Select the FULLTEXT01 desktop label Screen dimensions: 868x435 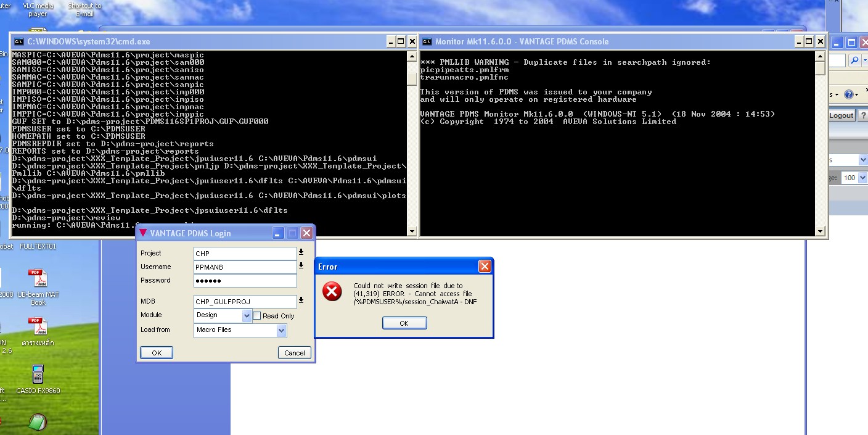pos(38,246)
